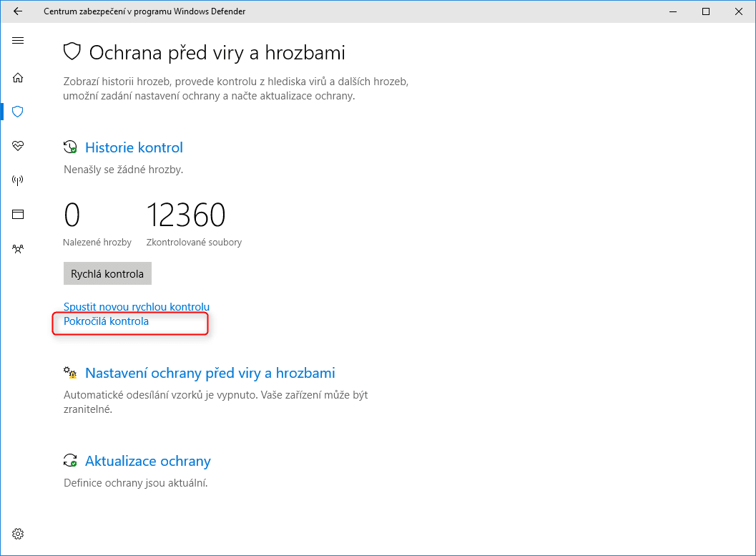Open the Home section in sidebar
The height and width of the screenshot is (556, 756).
pos(18,77)
